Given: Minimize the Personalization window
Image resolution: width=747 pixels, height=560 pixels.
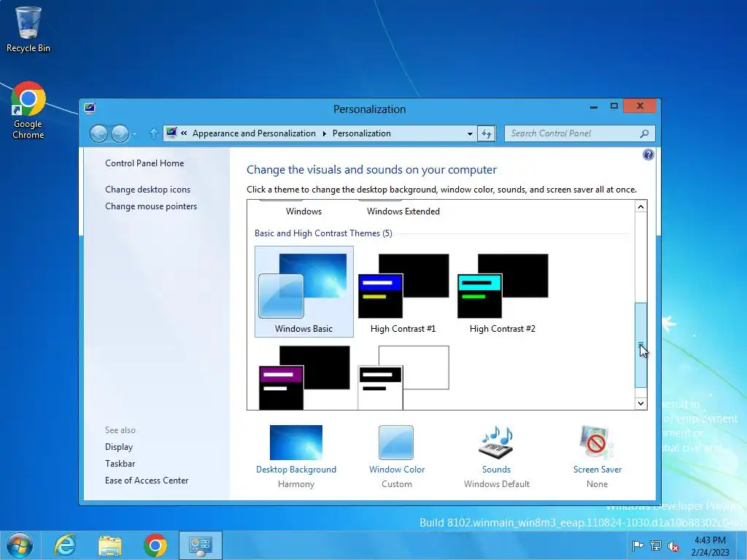Looking at the screenshot, I should (594, 106).
